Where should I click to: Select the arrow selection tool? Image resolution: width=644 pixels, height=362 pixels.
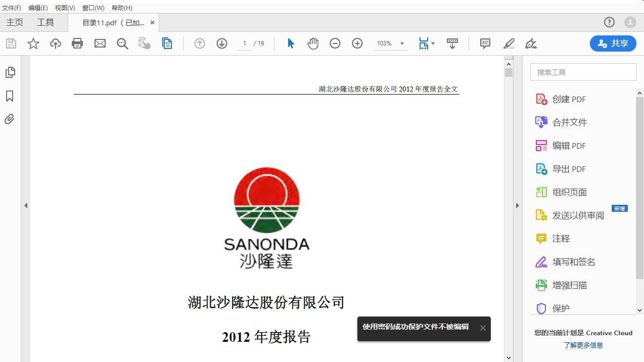tap(291, 43)
